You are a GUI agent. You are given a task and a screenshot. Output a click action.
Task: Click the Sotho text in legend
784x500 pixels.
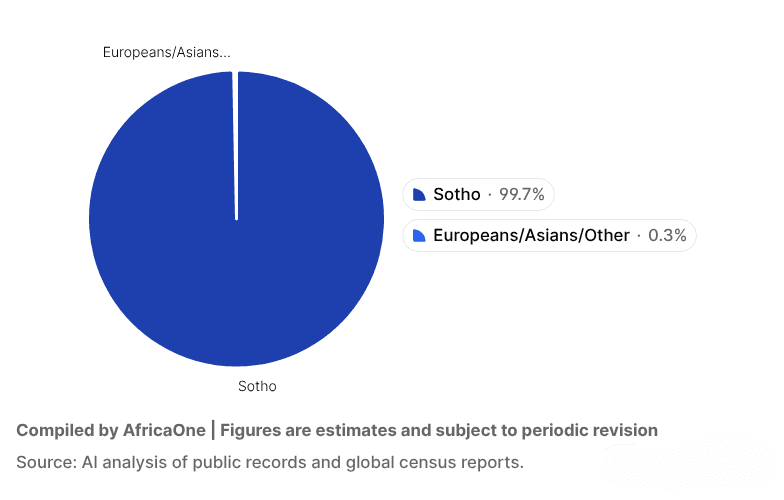point(457,194)
